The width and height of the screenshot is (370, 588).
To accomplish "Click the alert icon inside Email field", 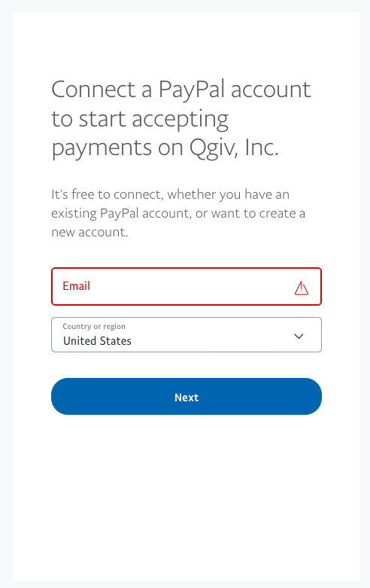I will coord(302,288).
